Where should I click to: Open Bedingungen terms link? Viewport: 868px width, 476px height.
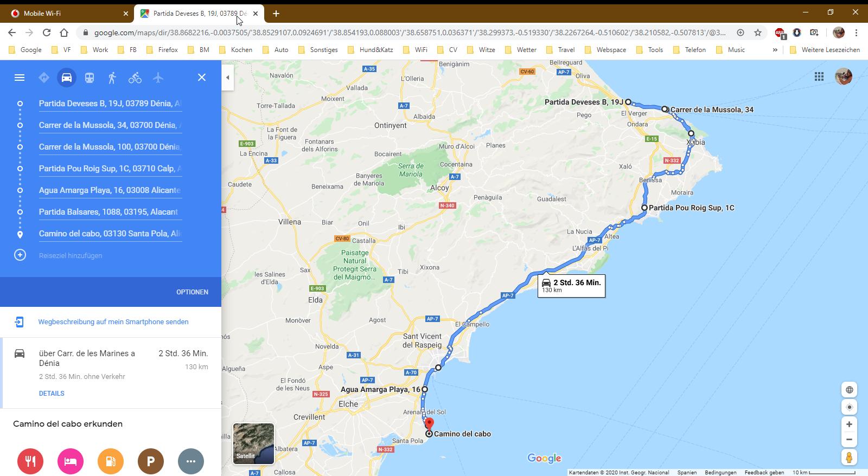click(720, 473)
